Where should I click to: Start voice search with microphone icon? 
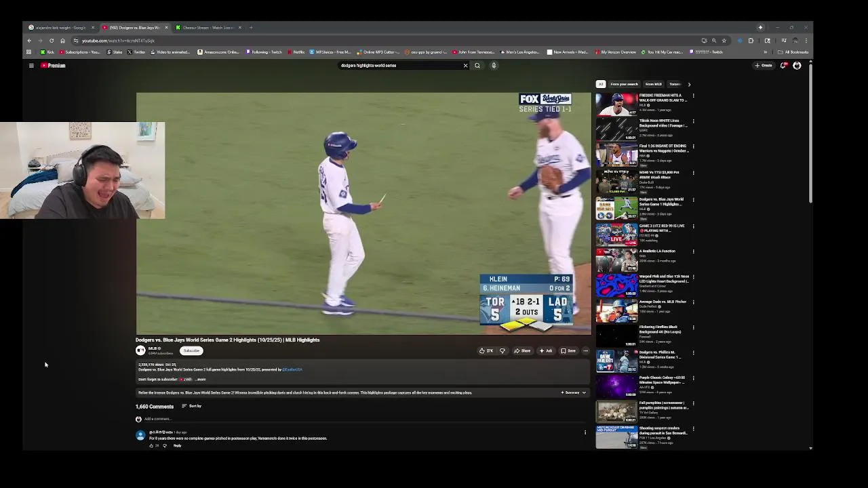(x=494, y=66)
